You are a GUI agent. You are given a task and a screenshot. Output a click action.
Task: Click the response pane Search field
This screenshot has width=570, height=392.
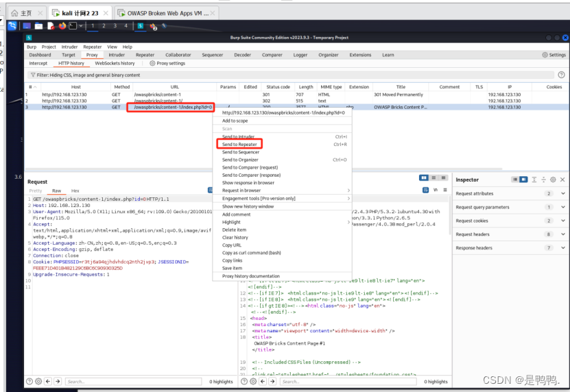(x=349, y=382)
